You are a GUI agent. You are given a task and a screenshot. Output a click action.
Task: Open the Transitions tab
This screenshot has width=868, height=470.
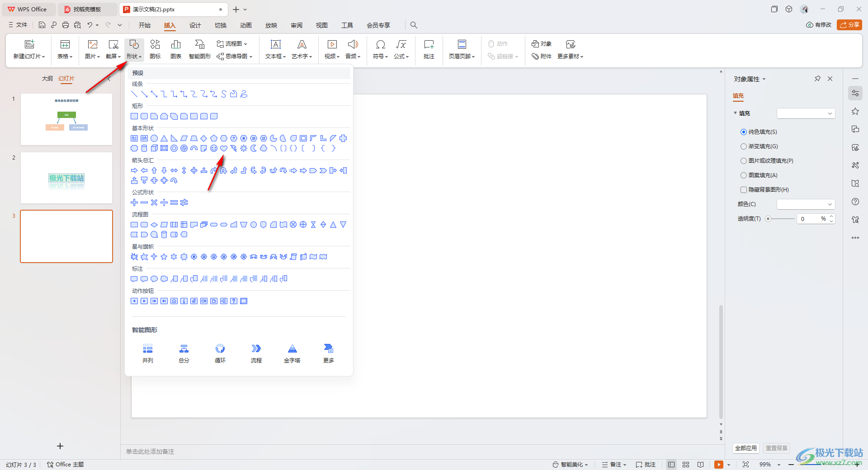pyautogui.click(x=221, y=25)
